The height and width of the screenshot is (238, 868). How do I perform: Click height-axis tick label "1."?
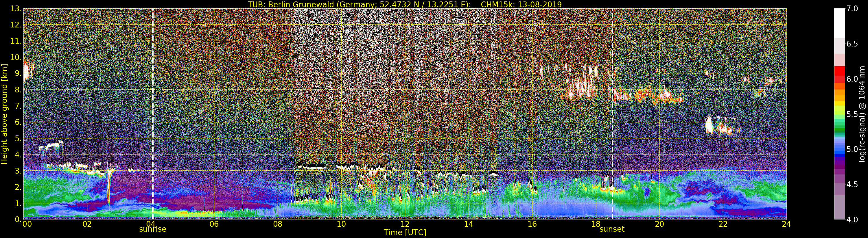click(x=18, y=203)
